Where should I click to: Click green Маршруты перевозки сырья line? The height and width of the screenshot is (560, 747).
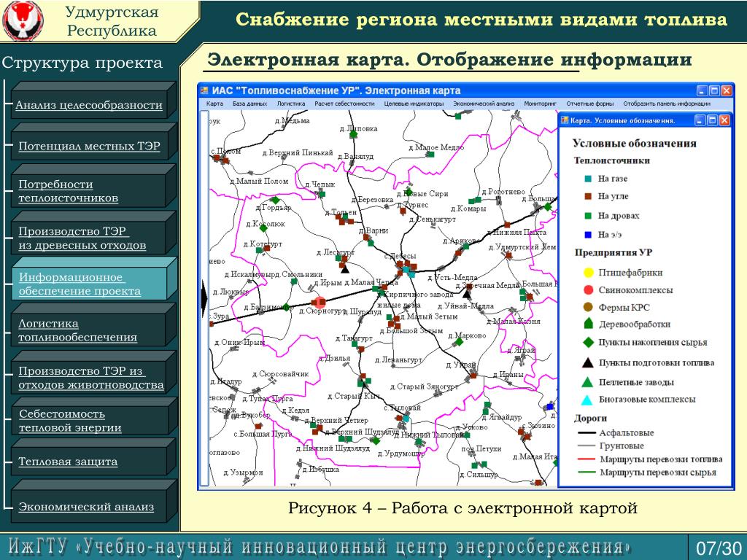click(x=587, y=472)
